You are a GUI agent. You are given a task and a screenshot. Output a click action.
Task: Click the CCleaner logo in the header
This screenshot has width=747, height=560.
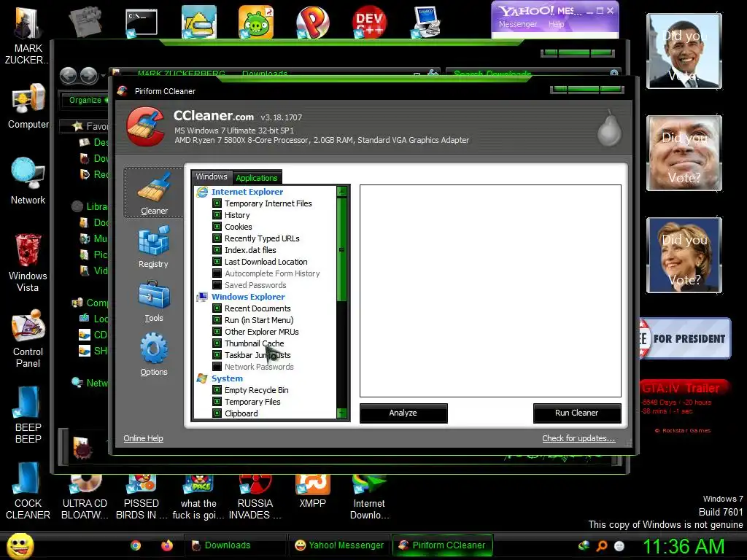click(x=146, y=127)
